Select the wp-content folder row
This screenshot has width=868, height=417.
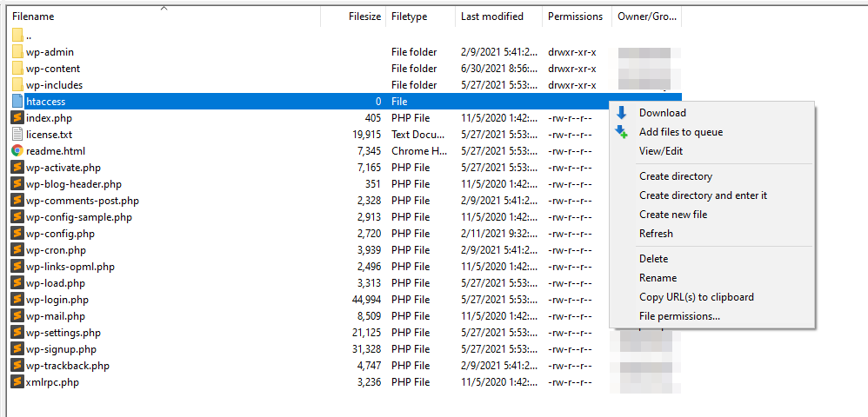[53, 69]
